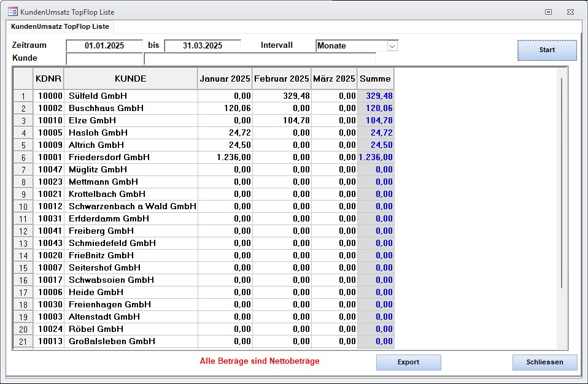The image size is (588, 384).
Task: Click the Summe column header
Action: (375, 79)
